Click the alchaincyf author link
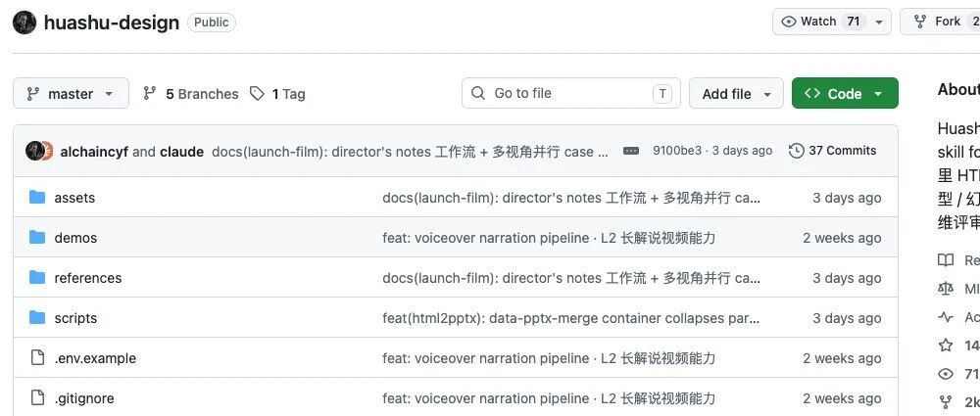 tap(94, 151)
